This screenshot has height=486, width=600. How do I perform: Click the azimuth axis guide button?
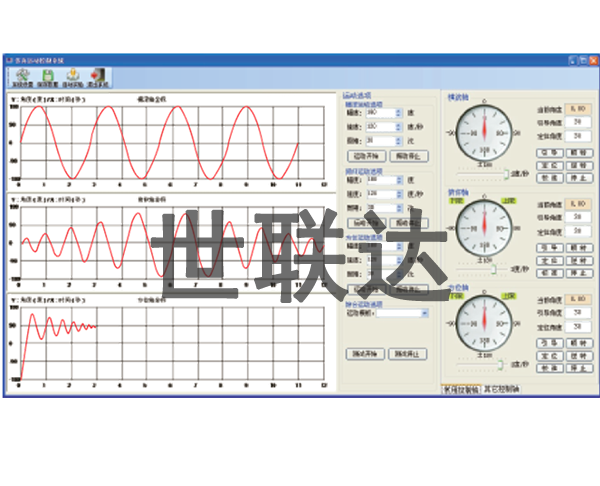(x=549, y=343)
